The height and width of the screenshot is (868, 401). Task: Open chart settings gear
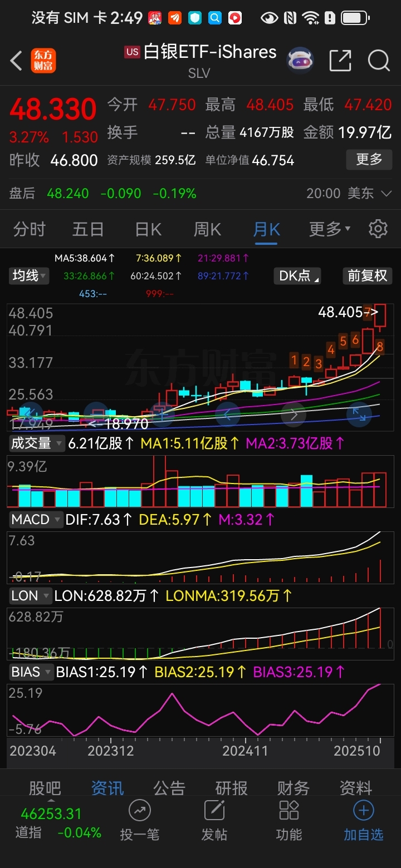378,229
